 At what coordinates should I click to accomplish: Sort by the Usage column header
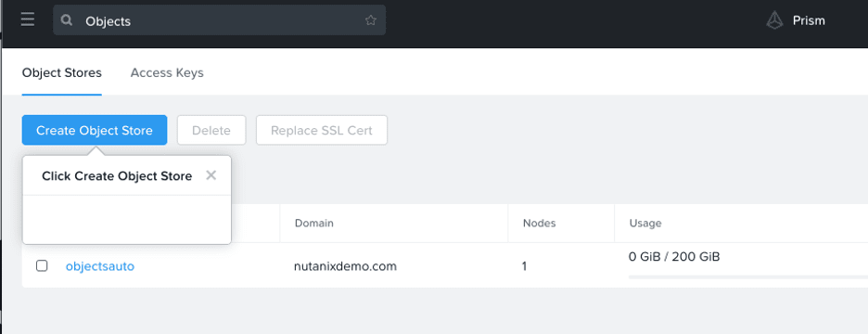pos(645,224)
